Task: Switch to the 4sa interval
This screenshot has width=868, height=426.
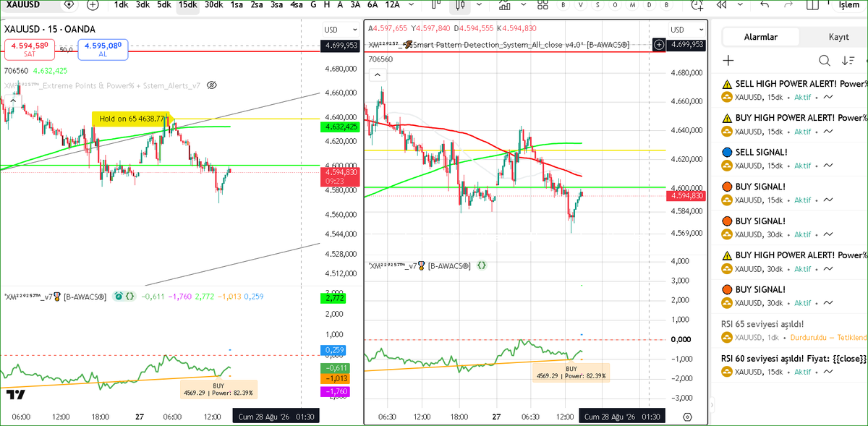Action: 297,4
